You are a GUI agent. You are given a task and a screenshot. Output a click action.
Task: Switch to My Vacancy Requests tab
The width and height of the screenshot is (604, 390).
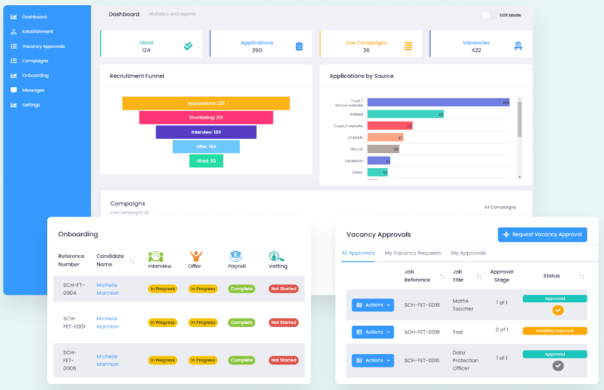pyautogui.click(x=413, y=253)
